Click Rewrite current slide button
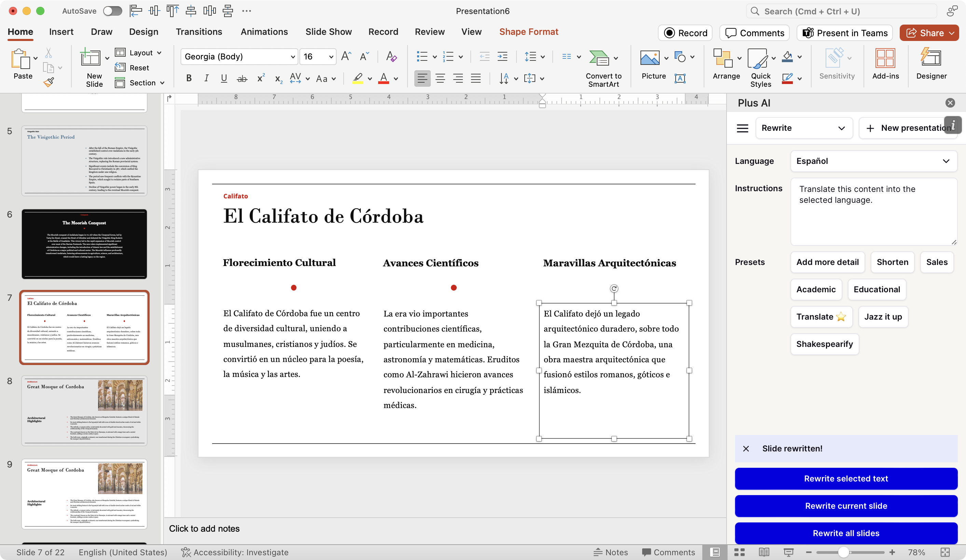The image size is (966, 560). point(846,506)
